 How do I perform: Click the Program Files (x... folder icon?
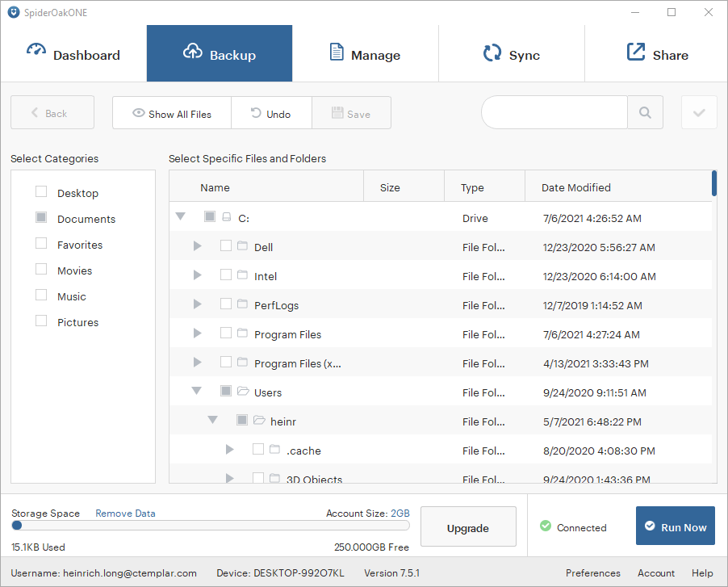pyautogui.click(x=242, y=361)
